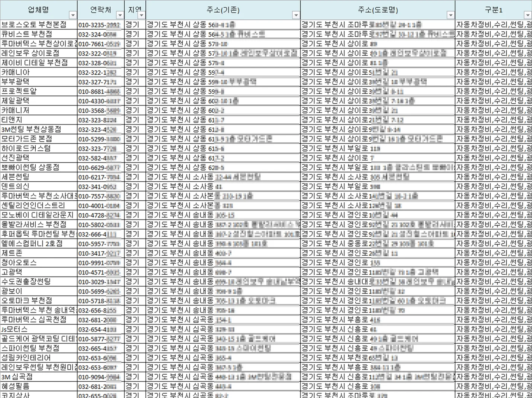Screen dimensions: 532x398
Task: Select the 모터가드존 본점 cell
Action: pos(39,139)
